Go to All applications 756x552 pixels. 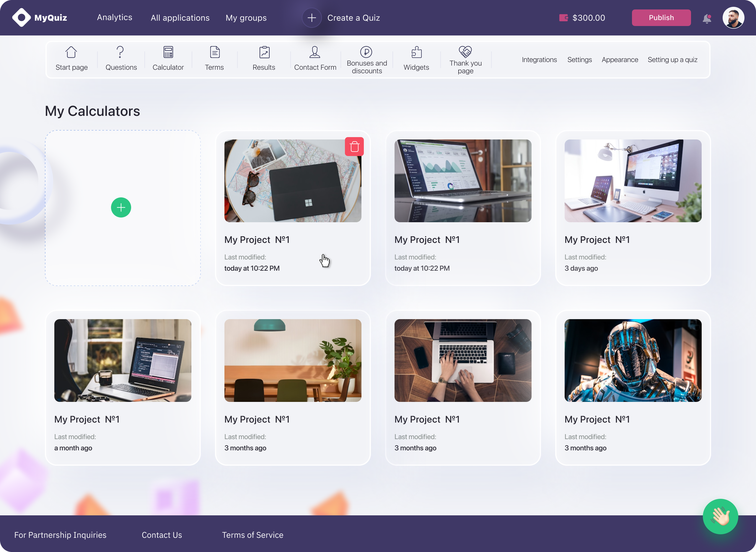(x=180, y=18)
